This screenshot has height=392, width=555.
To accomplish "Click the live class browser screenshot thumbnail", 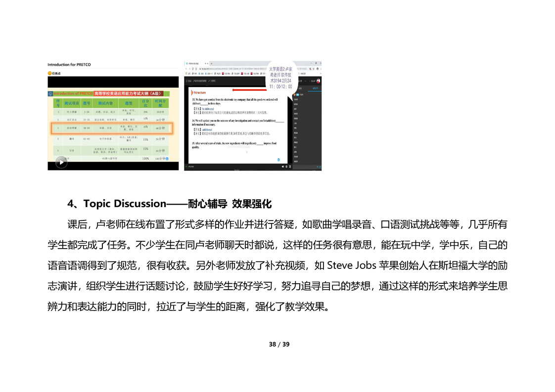I will pyautogui.click(x=253, y=116).
